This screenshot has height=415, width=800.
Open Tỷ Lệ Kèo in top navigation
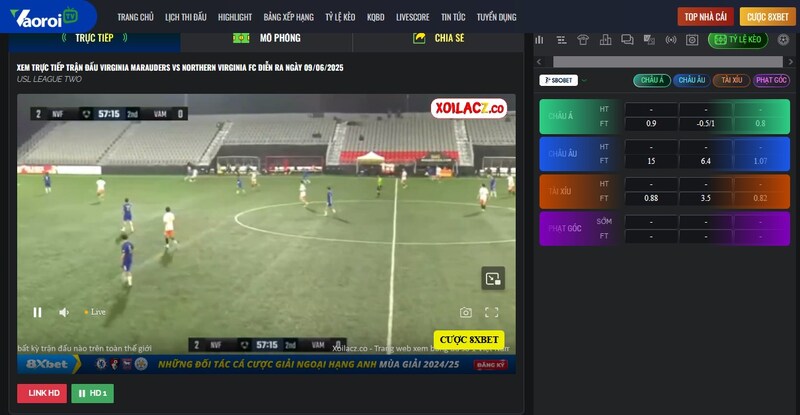(x=340, y=17)
